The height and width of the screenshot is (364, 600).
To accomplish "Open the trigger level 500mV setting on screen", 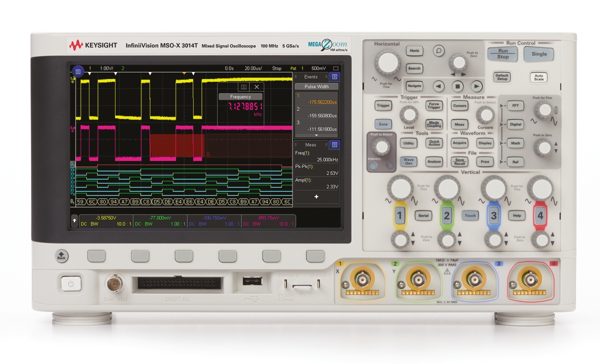I will coord(319,69).
